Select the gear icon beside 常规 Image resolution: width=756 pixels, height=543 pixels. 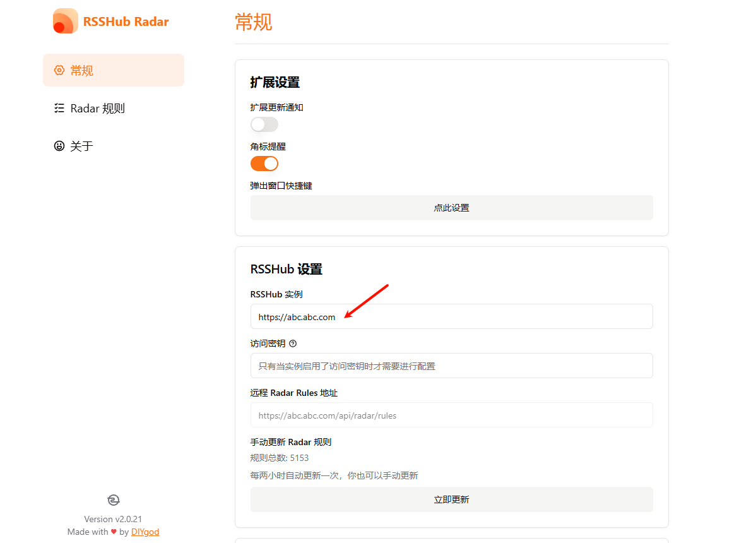(x=60, y=70)
